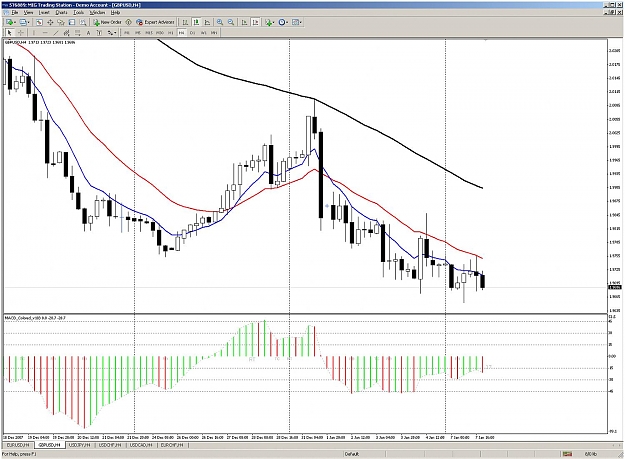Switch chart to H1 timeframe
Image resolution: width=625 pixels, height=459 pixels.
coord(171,33)
